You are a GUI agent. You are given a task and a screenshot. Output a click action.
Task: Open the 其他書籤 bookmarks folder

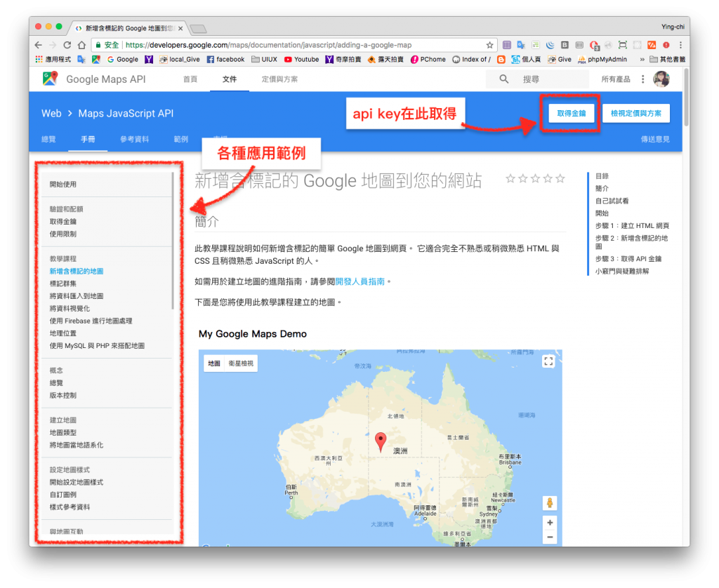(x=667, y=59)
